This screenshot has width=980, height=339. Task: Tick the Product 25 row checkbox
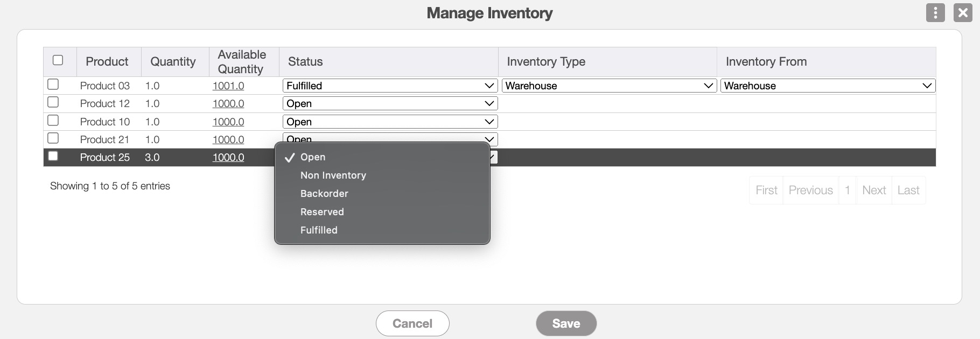click(53, 156)
